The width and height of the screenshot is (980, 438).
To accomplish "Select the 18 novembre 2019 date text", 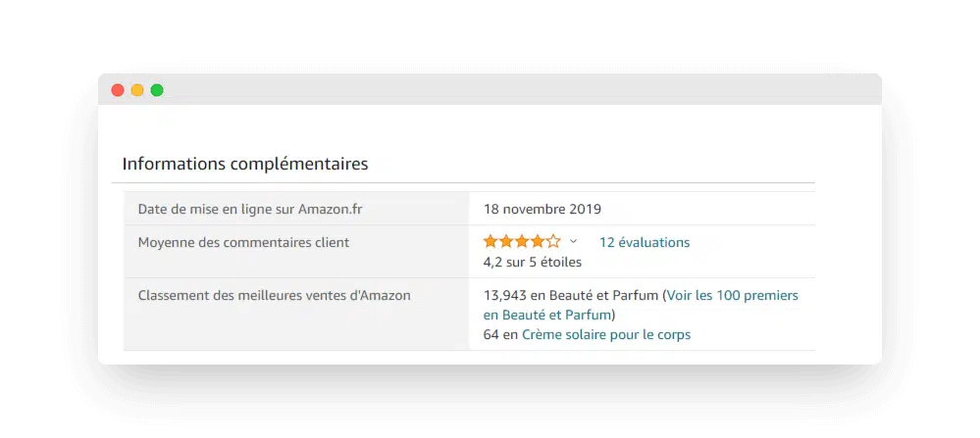I will click(542, 209).
